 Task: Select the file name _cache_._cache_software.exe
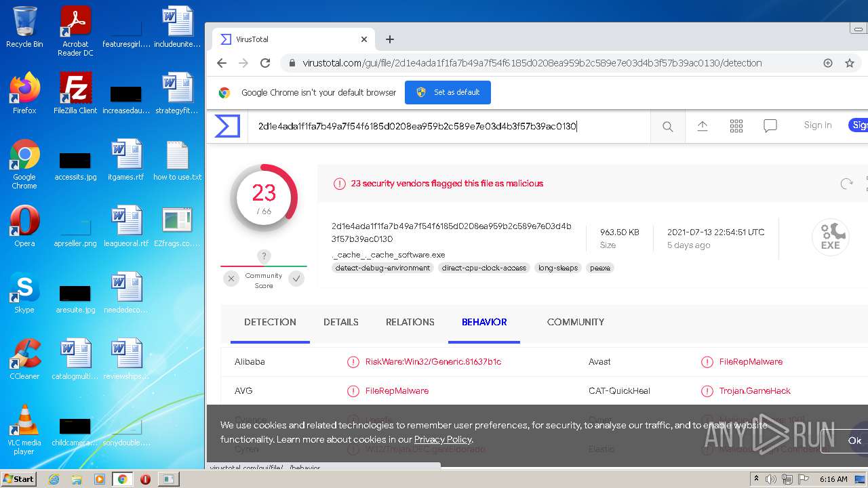pos(389,255)
